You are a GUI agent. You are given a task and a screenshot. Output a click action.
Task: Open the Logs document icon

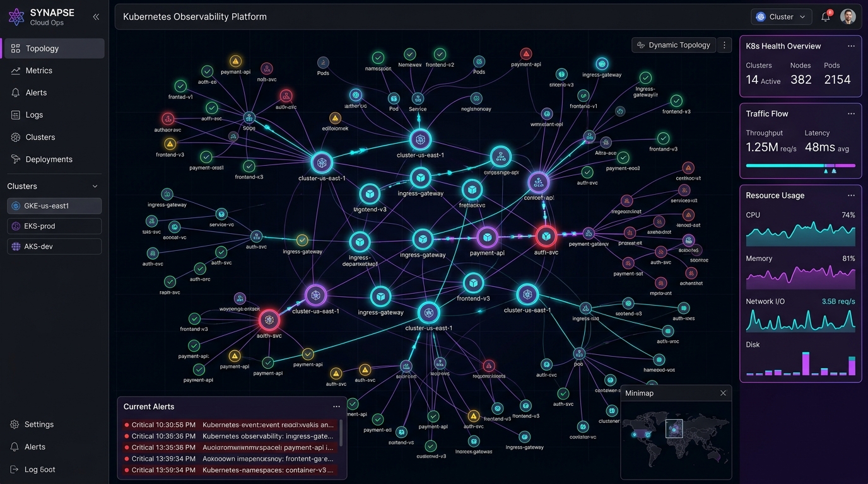click(16, 115)
